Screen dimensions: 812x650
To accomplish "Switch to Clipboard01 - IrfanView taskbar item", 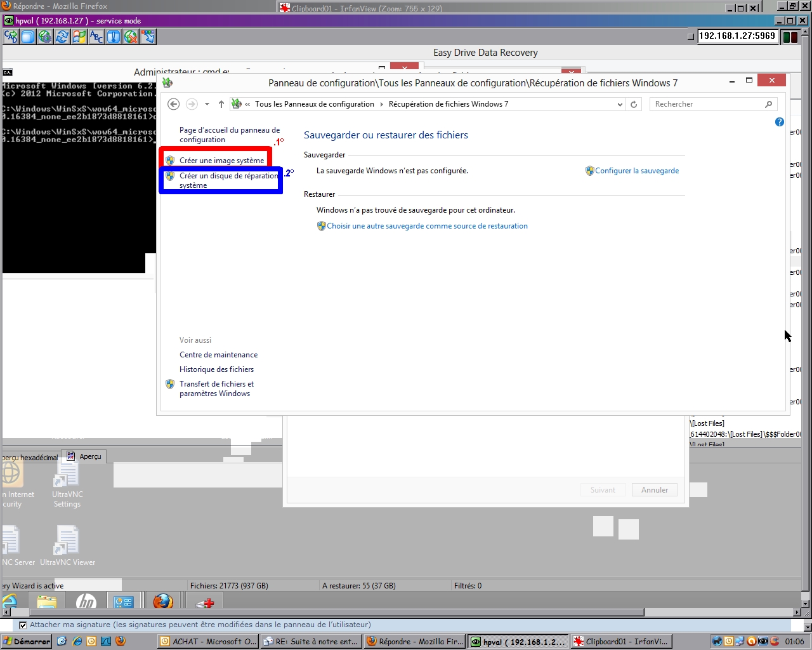I will click(x=621, y=641).
